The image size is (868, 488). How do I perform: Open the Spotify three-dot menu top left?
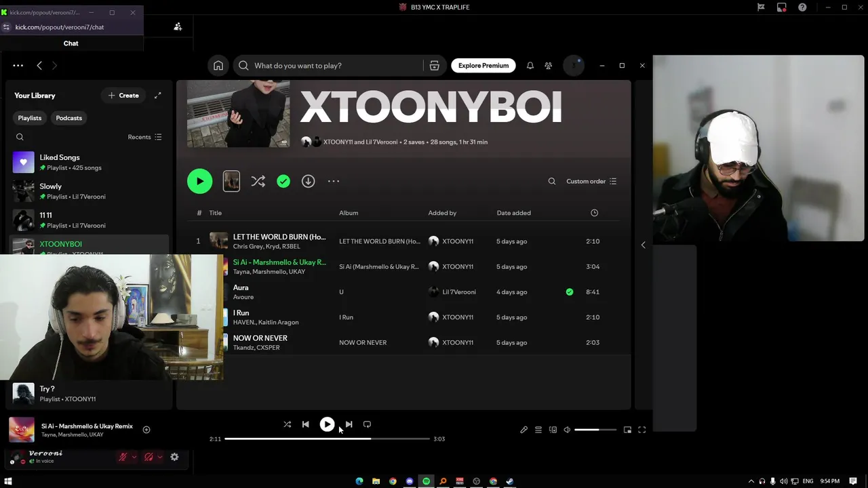coord(18,66)
